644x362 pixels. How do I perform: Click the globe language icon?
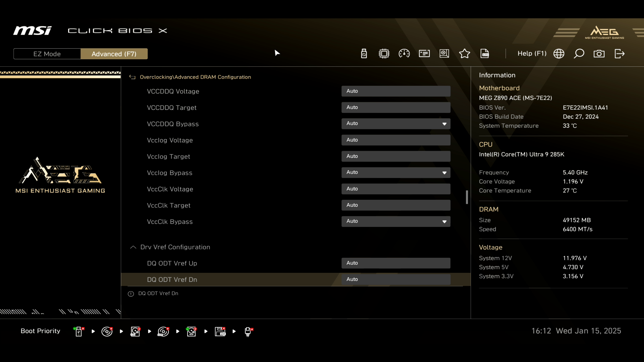click(x=559, y=54)
